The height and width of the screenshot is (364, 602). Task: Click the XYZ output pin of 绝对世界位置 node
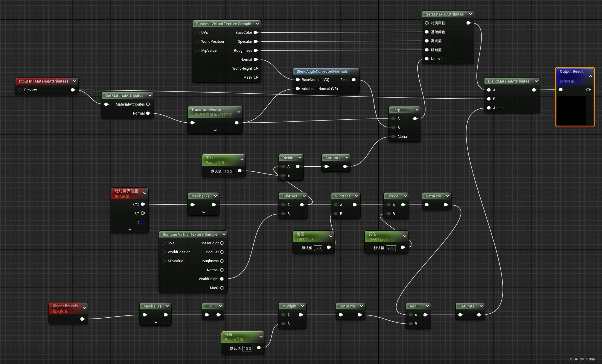[x=143, y=204]
